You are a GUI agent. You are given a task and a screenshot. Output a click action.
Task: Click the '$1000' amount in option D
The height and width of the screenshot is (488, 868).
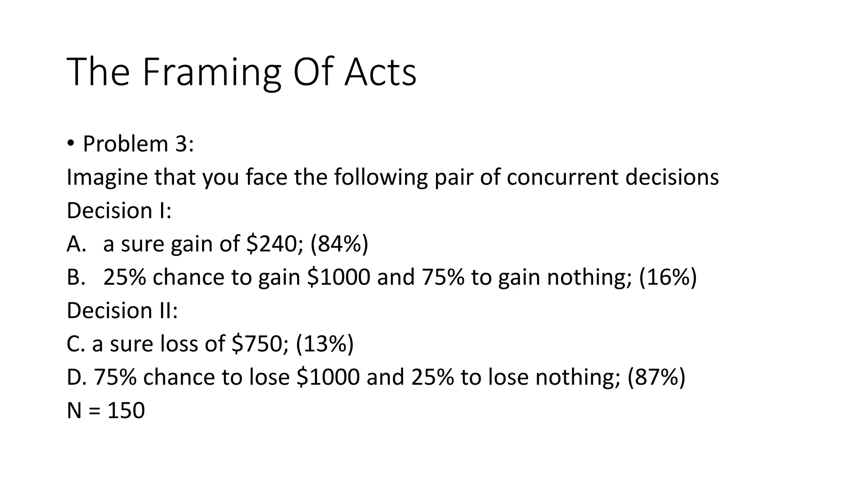328,377
